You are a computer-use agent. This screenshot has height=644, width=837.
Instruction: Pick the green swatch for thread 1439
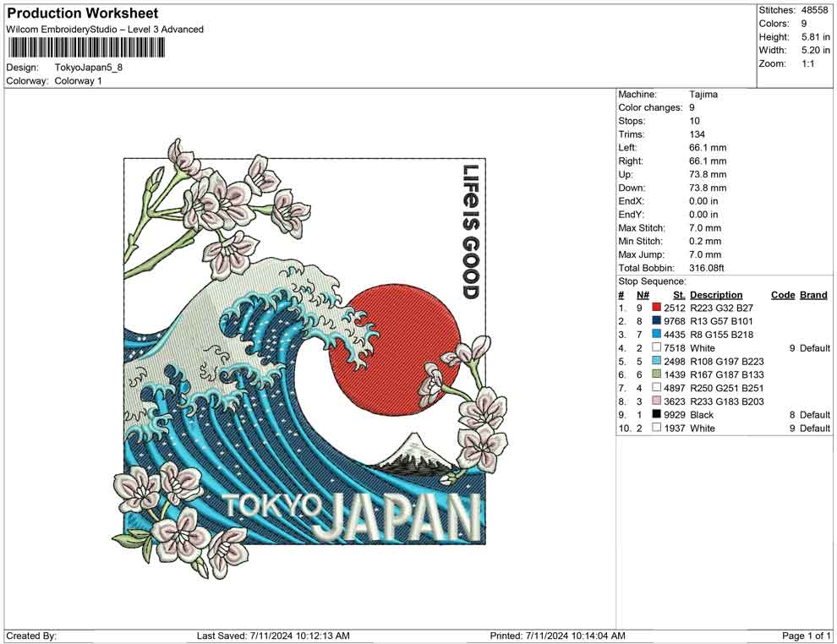[x=656, y=374]
